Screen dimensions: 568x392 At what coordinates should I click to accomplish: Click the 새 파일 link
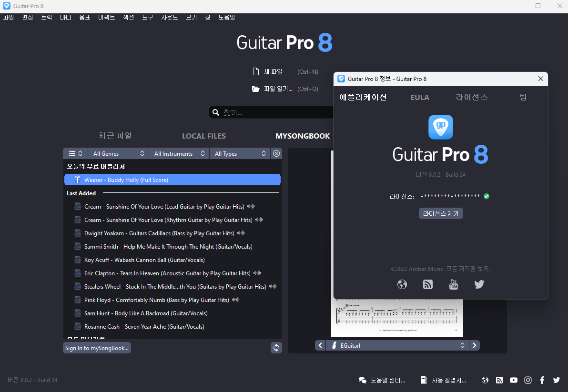pyautogui.click(x=273, y=71)
